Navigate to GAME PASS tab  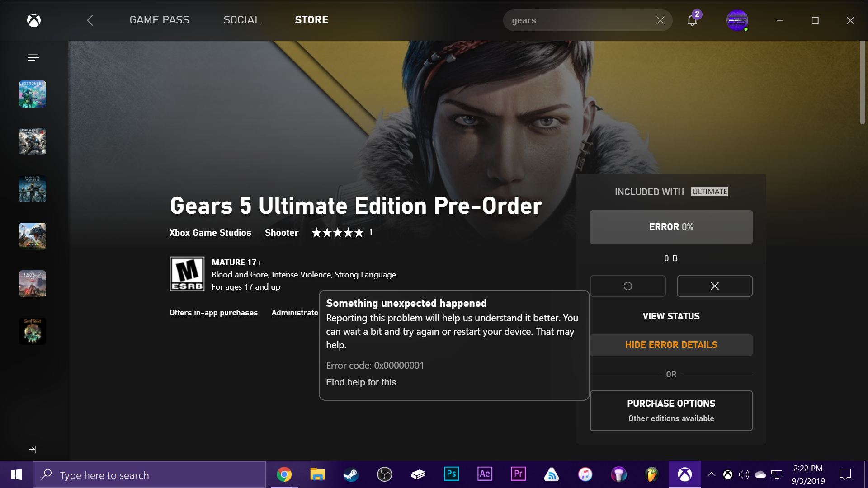pos(159,20)
